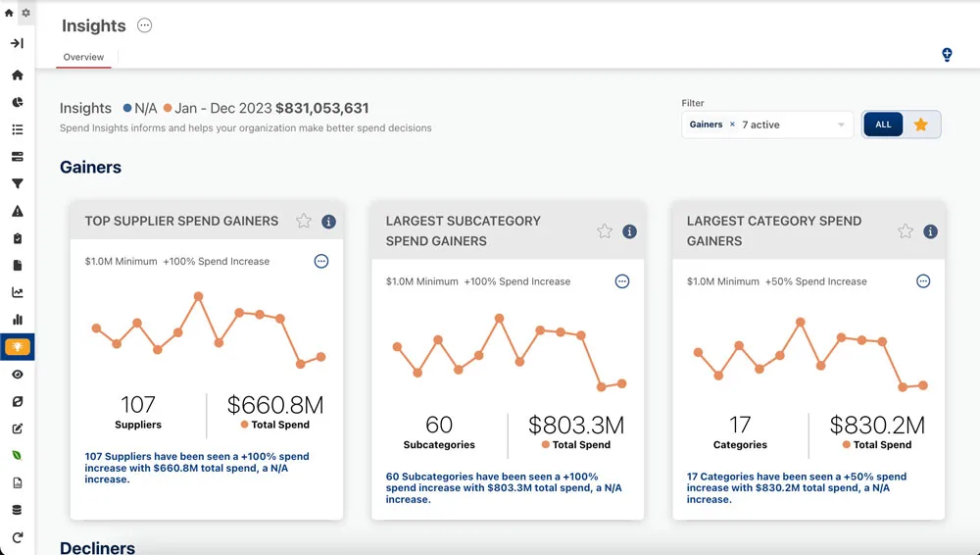Image resolution: width=980 pixels, height=555 pixels.
Task: Open the server rack sidebar icon
Action: (18, 157)
